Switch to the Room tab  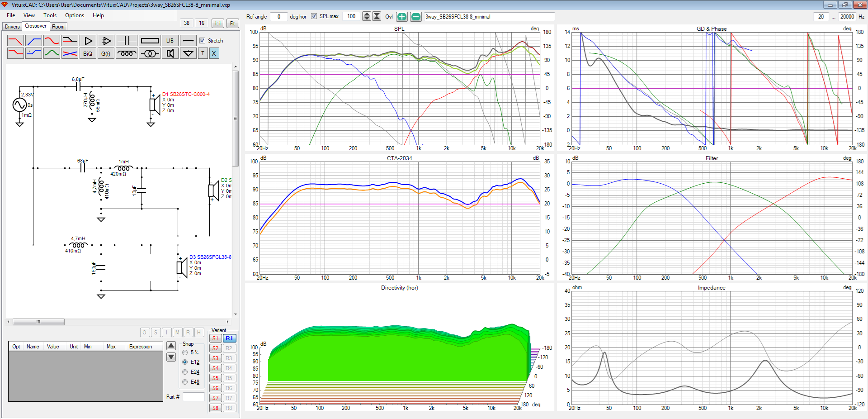coord(58,27)
